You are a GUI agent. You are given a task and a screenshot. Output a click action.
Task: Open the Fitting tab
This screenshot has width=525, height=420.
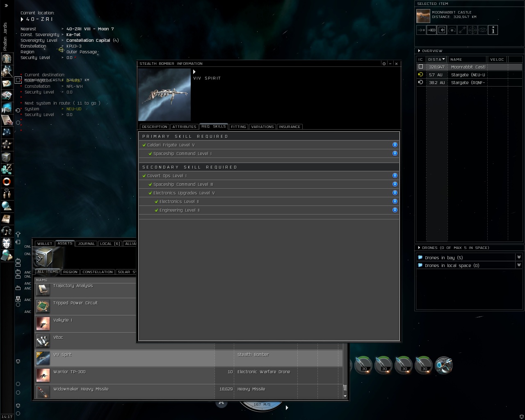(x=238, y=127)
